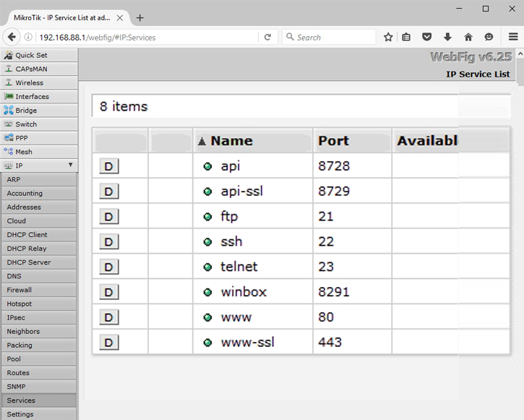Disable the api service with D button
This screenshot has height=420, width=524.
pyautogui.click(x=109, y=166)
